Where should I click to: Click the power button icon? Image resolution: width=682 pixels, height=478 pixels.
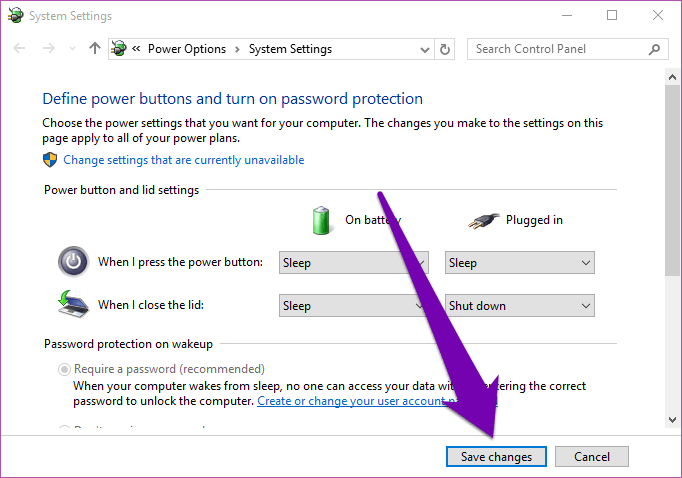(x=74, y=262)
